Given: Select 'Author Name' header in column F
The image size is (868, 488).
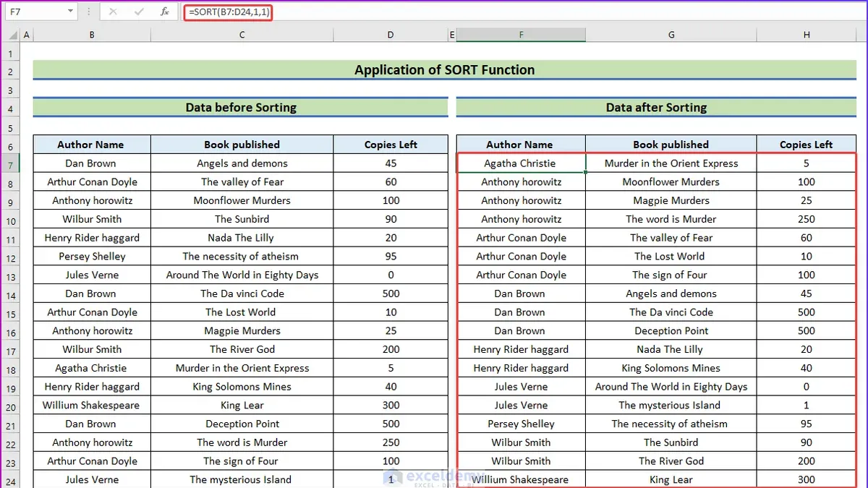Looking at the screenshot, I should point(521,145).
